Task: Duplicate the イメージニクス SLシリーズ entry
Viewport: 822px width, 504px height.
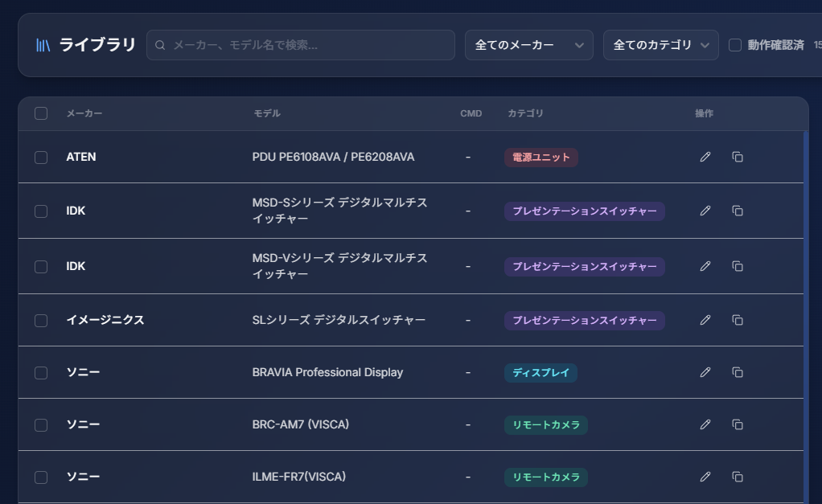Action: click(x=737, y=320)
